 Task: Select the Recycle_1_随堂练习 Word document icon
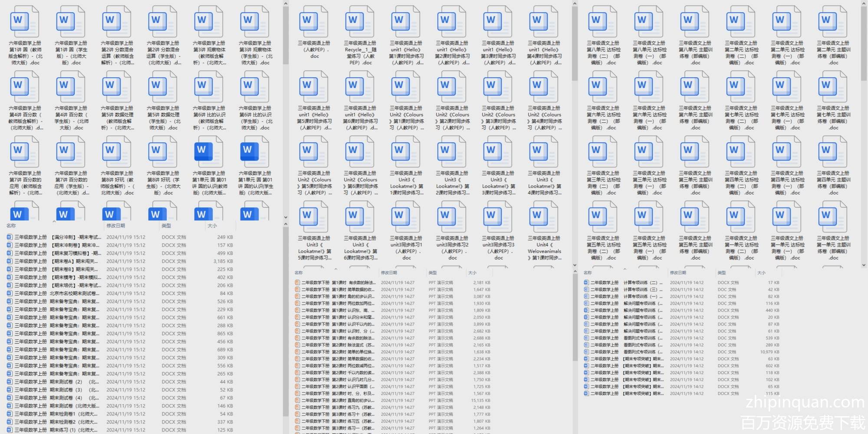[x=360, y=22]
